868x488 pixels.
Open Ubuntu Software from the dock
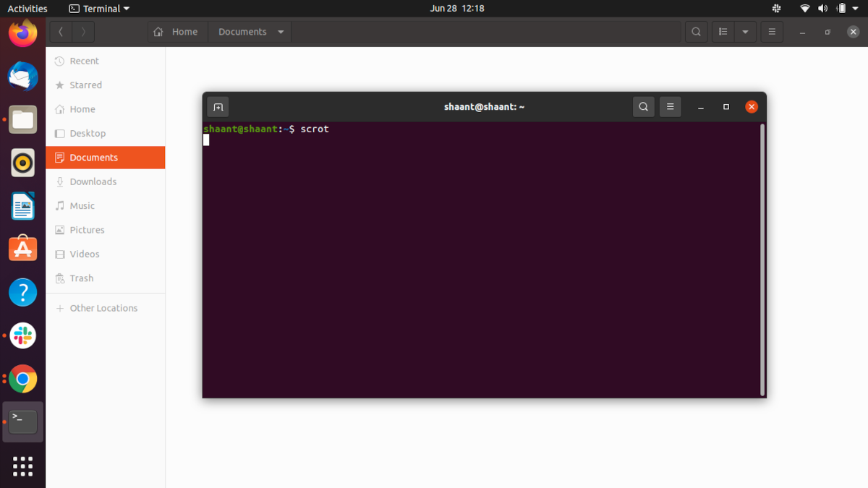point(22,249)
